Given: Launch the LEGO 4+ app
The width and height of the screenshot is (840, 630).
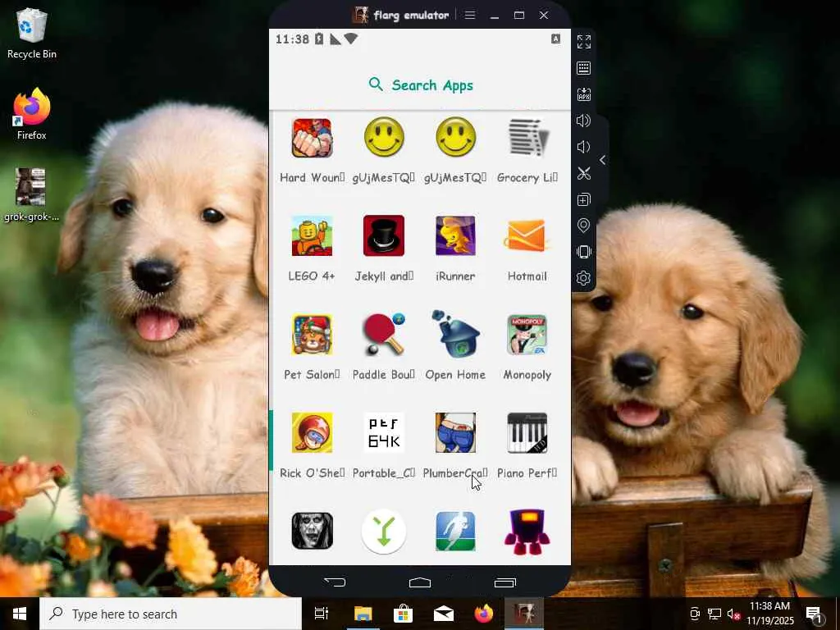Looking at the screenshot, I should coord(312,236).
